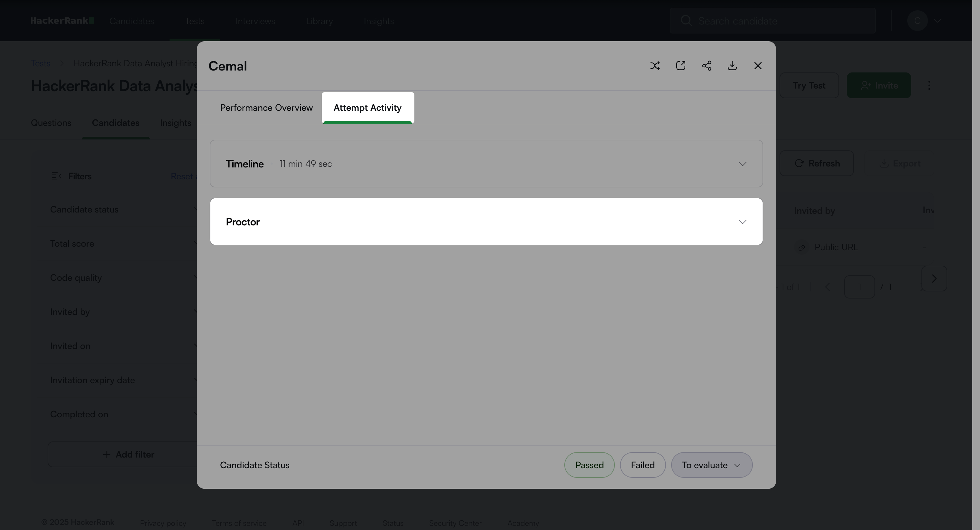Collapse the Filters panel icon
Screen dimensions: 980x530
coord(56,176)
